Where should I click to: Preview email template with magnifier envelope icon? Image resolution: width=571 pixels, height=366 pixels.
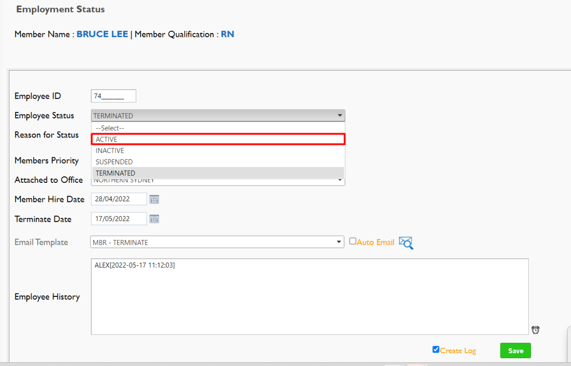tap(406, 243)
